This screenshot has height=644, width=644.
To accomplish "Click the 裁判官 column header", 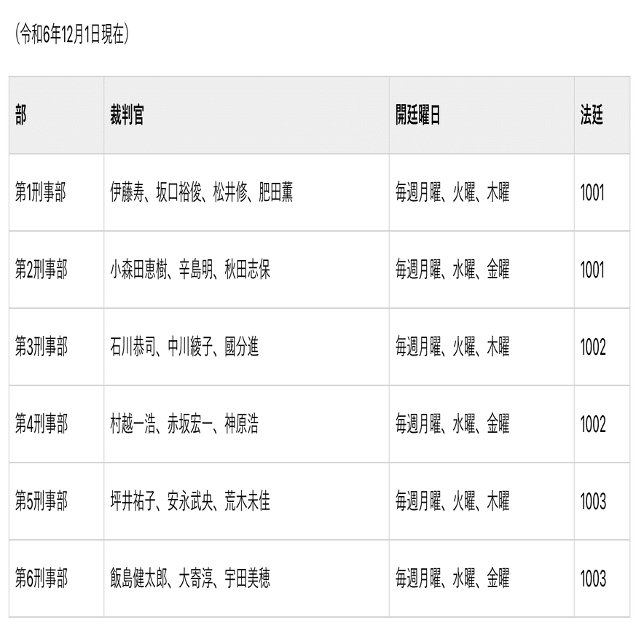I will point(127,116).
